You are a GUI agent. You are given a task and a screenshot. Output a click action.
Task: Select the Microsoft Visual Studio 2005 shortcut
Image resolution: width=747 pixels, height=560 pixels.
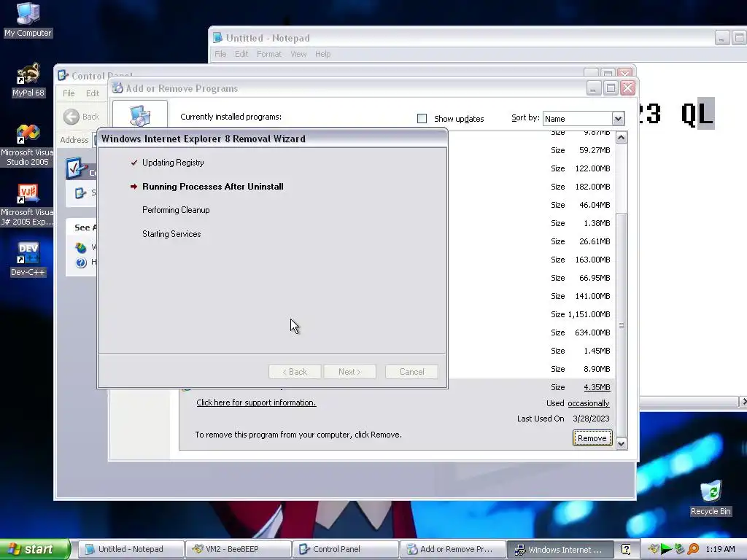pos(27,144)
